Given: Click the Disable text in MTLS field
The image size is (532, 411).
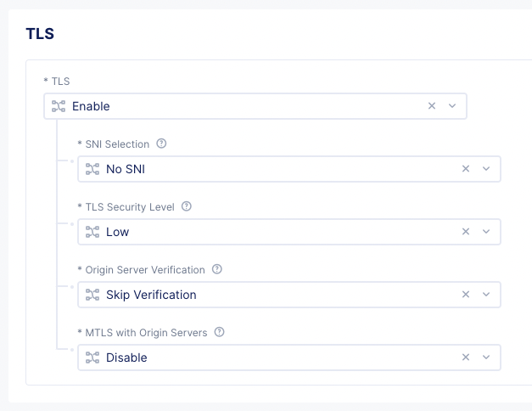Looking at the screenshot, I should 126,358.
